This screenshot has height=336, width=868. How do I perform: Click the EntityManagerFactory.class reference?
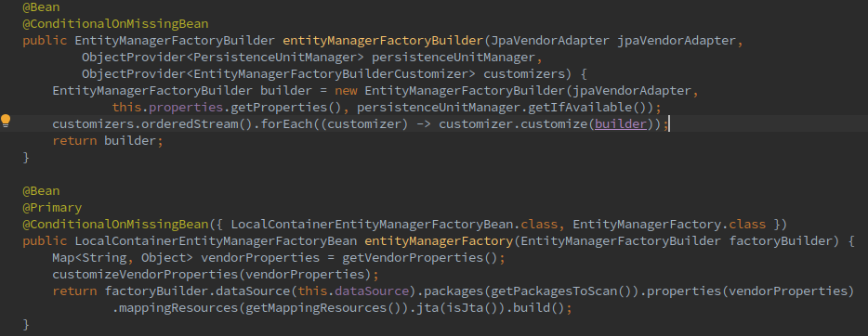[x=669, y=225]
